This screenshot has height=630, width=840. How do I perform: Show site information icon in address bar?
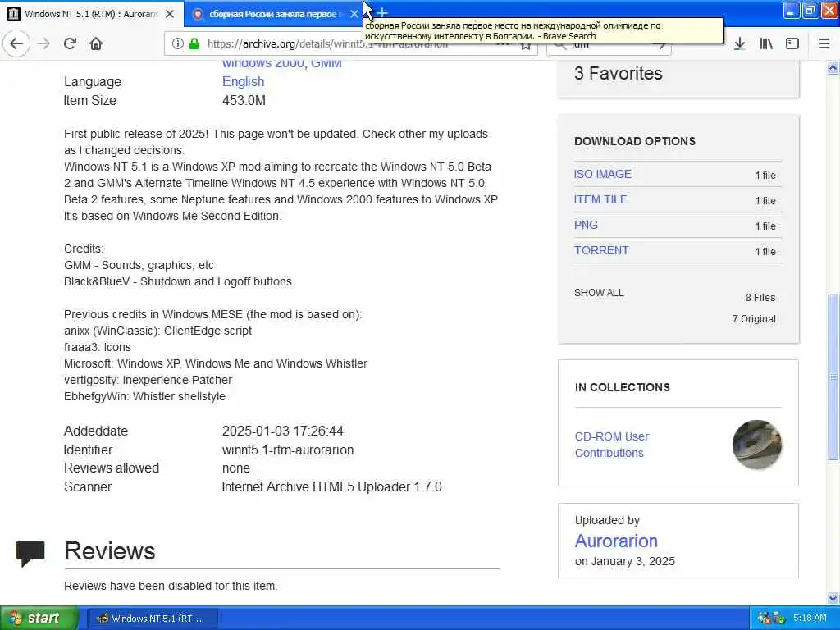[177, 43]
